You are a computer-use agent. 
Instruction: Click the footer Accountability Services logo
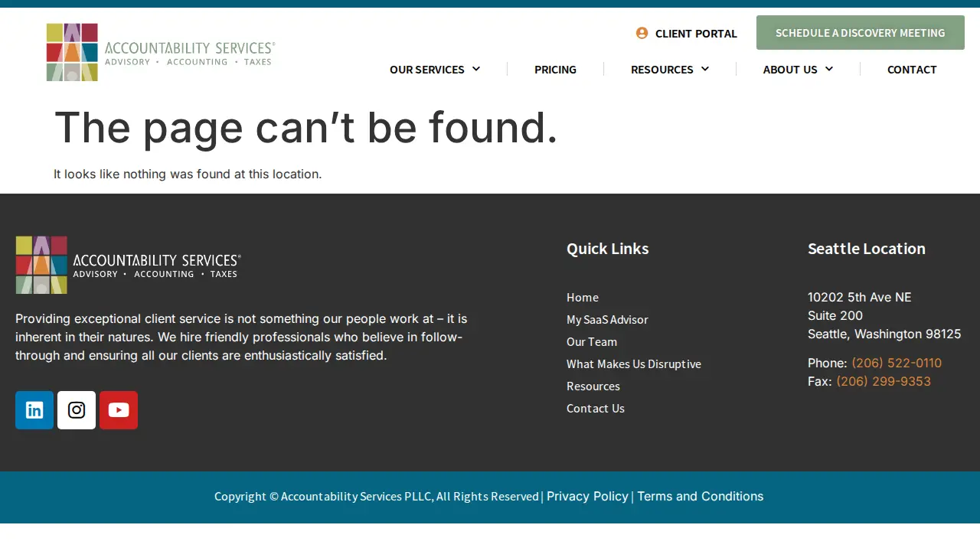[129, 265]
